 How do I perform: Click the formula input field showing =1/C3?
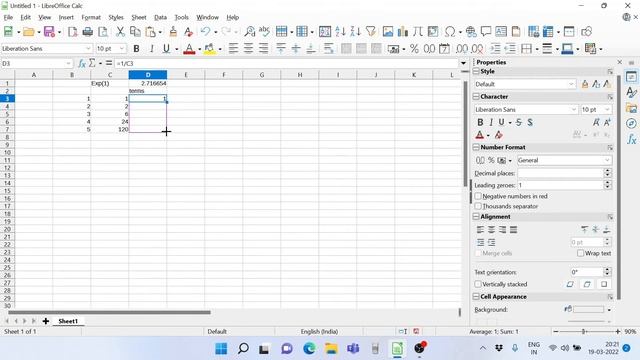pos(287,63)
